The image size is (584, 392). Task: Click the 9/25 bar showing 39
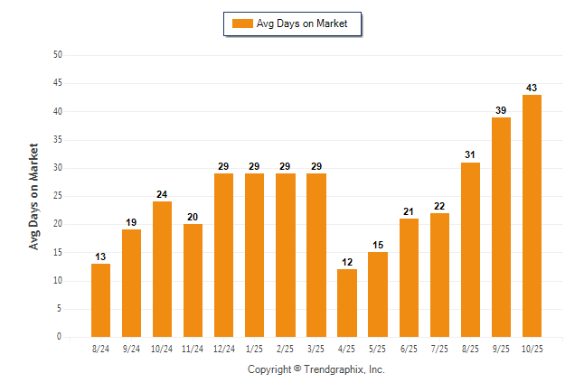(501, 227)
